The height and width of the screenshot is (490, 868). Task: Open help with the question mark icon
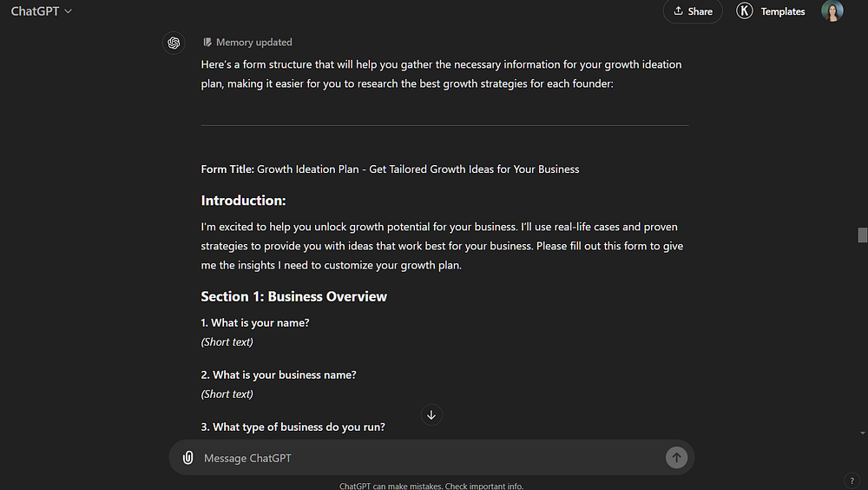click(x=852, y=480)
